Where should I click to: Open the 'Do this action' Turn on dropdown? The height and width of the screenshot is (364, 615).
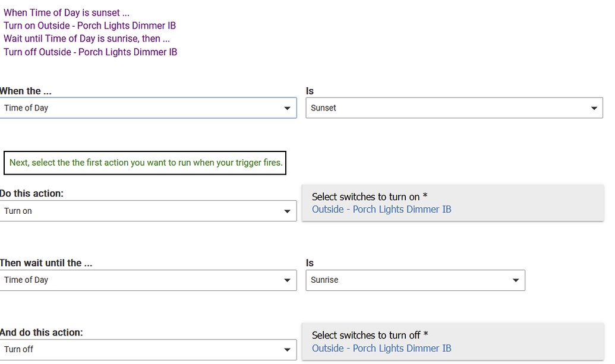[148, 211]
